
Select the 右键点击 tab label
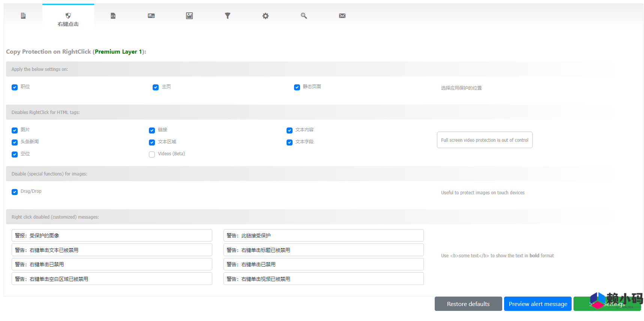coord(68,24)
